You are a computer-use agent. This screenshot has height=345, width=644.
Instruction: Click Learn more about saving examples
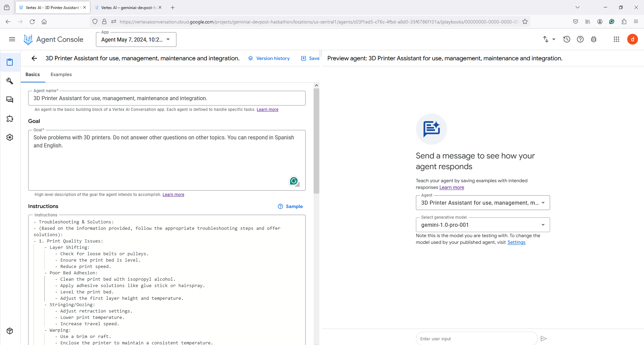tap(452, 188)
